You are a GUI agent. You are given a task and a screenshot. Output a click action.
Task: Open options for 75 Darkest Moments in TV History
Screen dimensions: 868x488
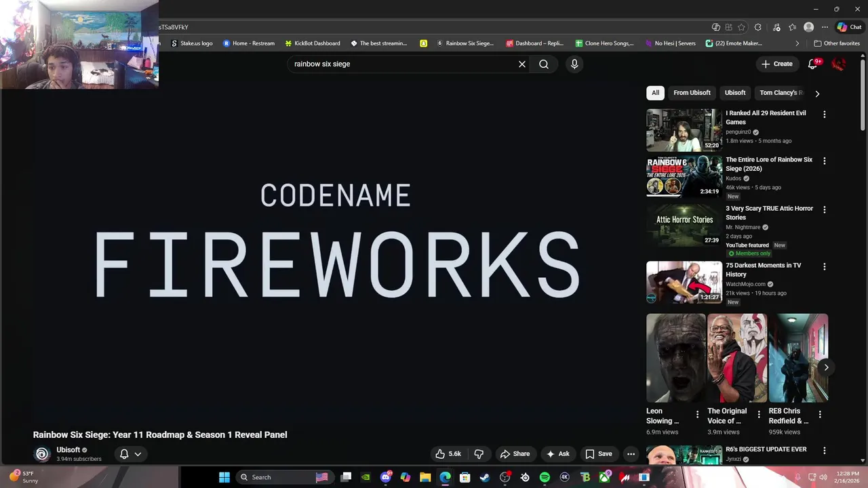tap(825, 267)
